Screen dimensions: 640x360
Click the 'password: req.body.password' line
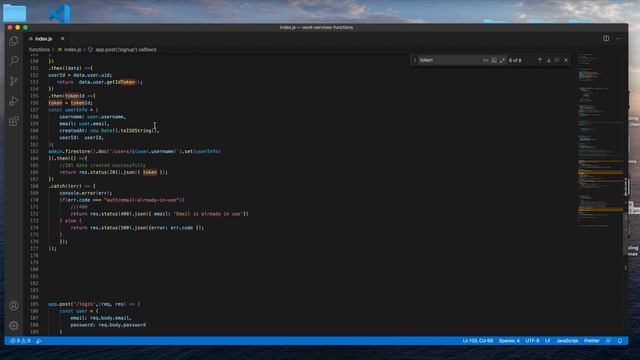click(108, 325)
